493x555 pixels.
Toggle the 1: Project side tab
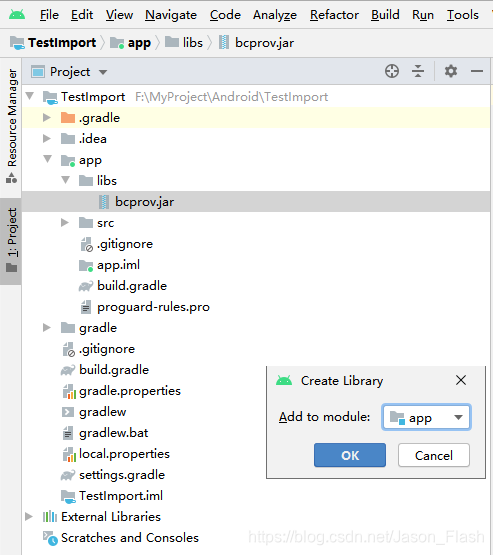tap(12, 241)
